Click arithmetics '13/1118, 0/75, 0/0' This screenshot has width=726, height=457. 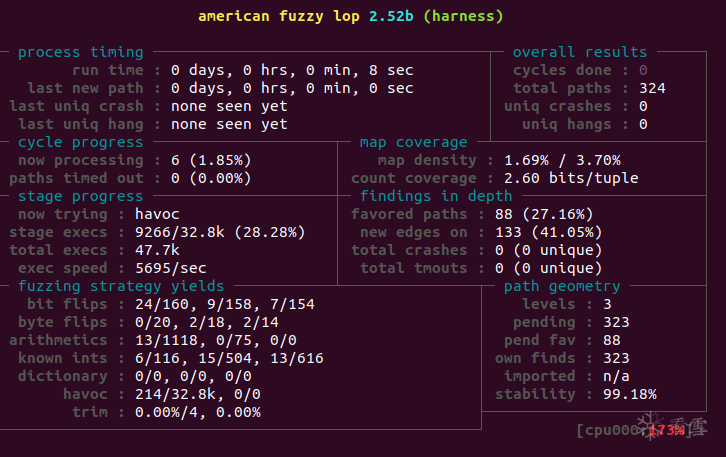216,341
